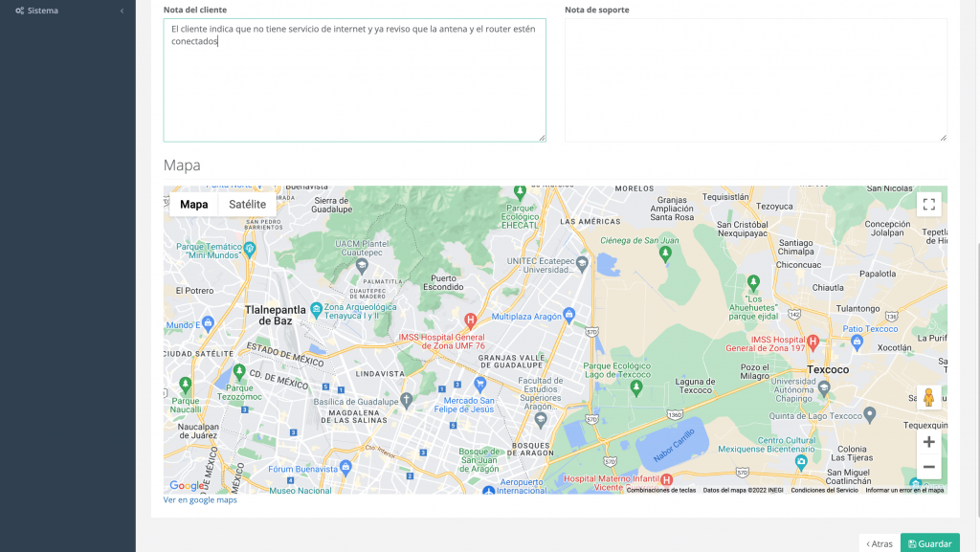Click the Tulantongo town label
Image resolution: width=980 pixels, height=552 pixels.
[858, 308]
